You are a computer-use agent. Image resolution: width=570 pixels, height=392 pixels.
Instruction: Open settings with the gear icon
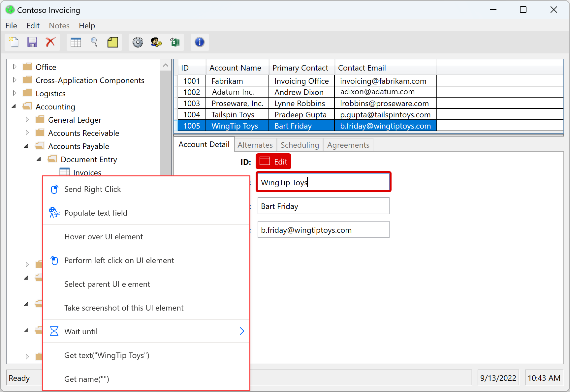click(138, 42)
